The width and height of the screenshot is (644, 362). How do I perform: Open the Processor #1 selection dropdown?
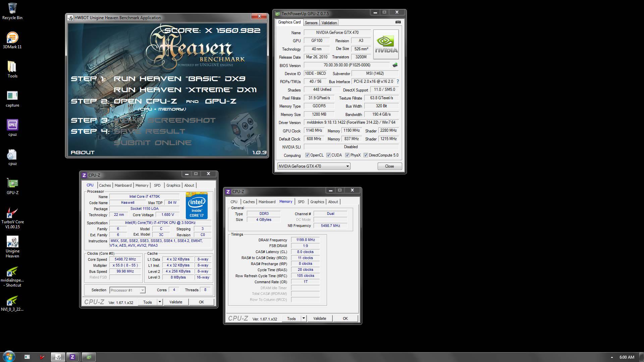coord(127,290)
